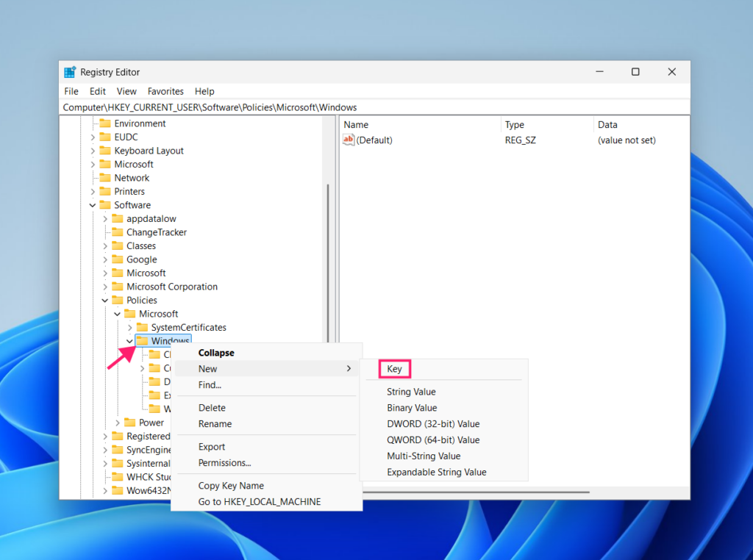Choose Go to HKEY_LOCAL_MACHINE option
Image resolution: width=753 pixels, height=560 pixels.
[x=266, y=501]
